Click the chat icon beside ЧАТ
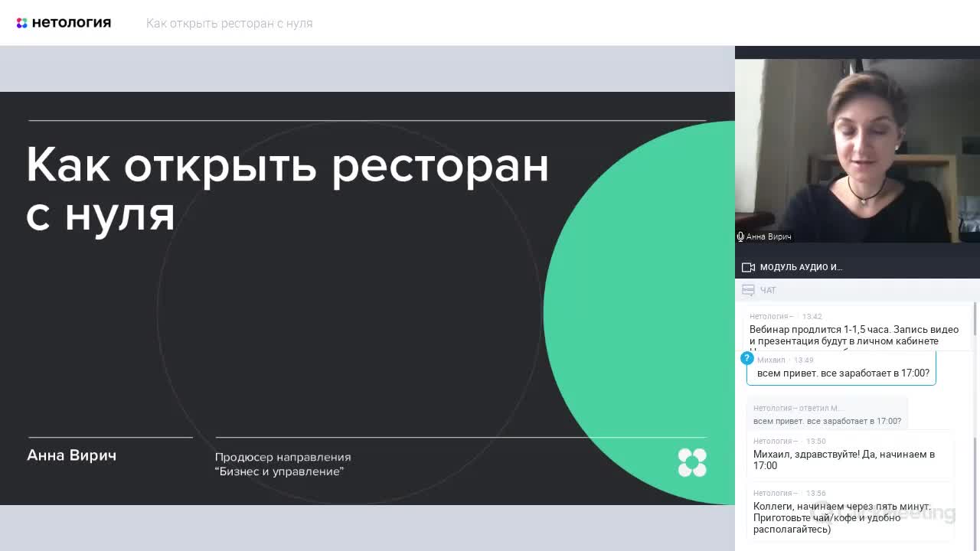The image size is (980, 551). (748, 290)
